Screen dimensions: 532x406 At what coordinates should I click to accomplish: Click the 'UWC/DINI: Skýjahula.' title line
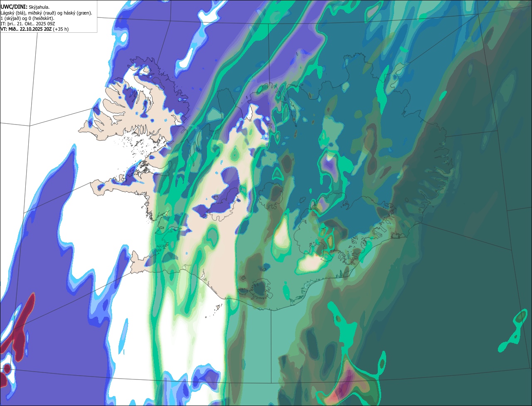25,7
